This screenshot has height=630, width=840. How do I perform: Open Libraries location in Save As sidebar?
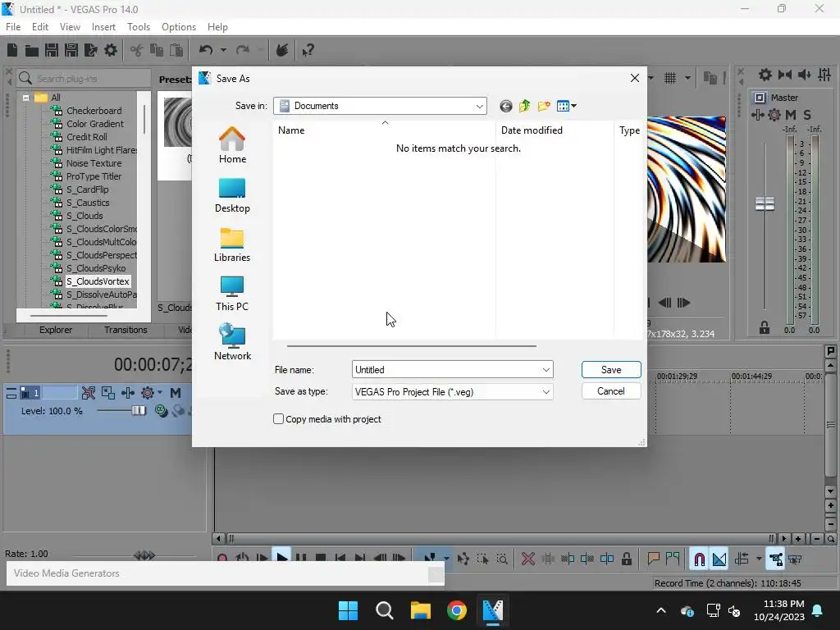pos(232,244)
